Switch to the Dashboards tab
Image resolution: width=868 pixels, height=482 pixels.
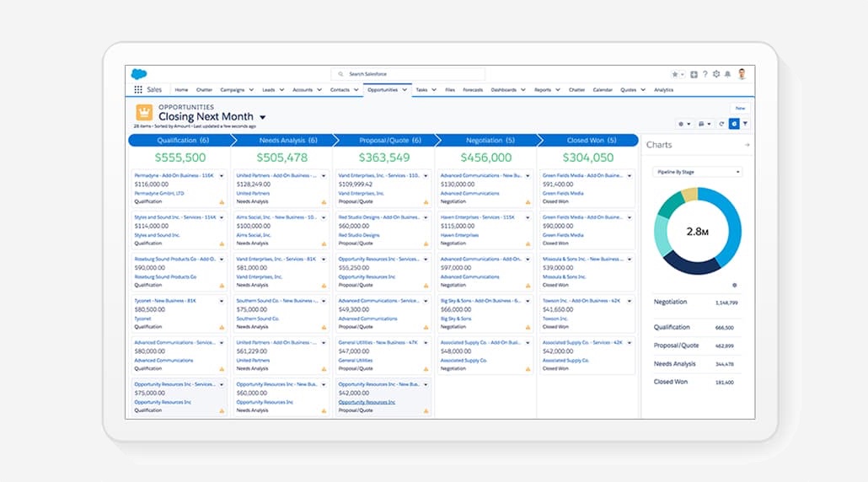pos(504,89)
